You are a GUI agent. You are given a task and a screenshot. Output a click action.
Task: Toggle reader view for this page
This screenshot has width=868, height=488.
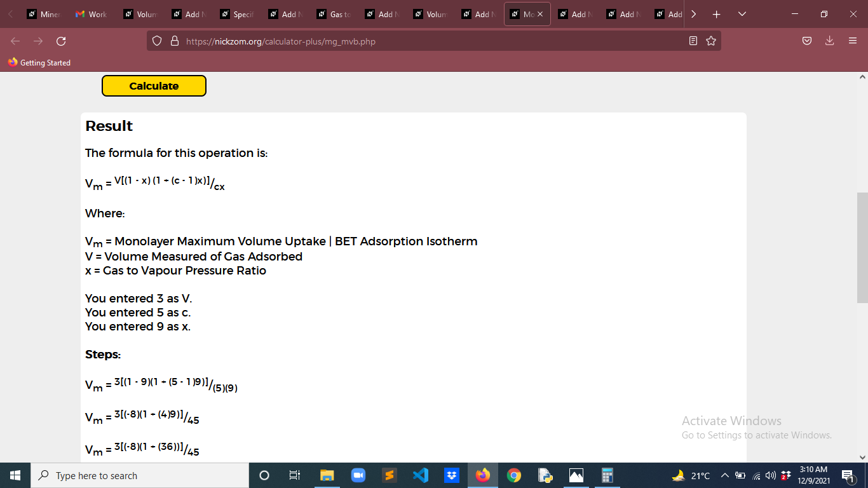click(x=693, y=41)
